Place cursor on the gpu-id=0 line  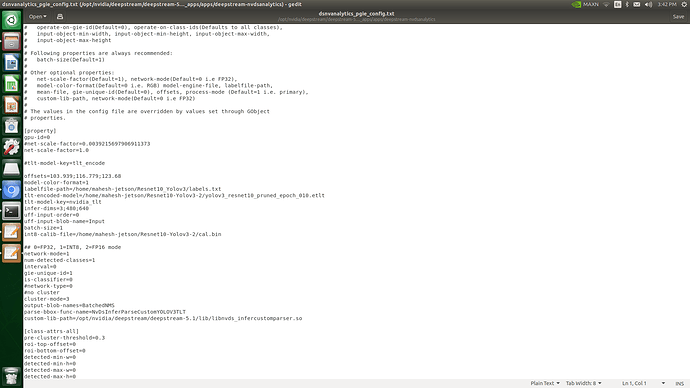[37, 137]
